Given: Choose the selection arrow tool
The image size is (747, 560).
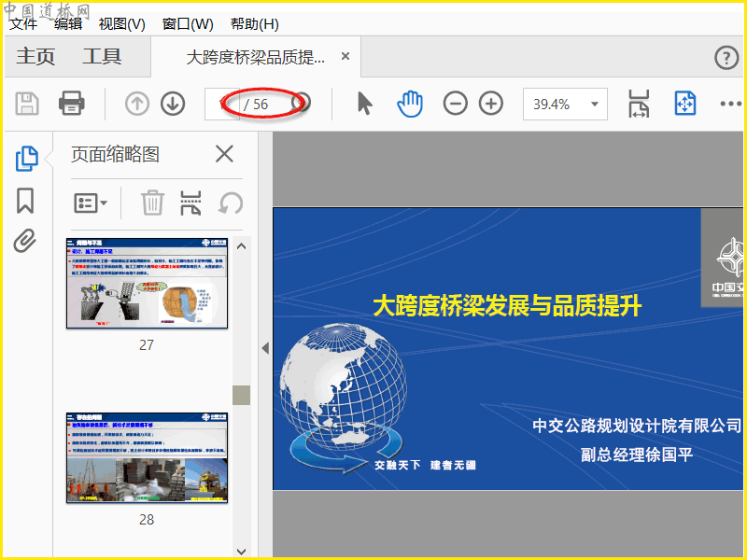Looking at the screenshot, I should tap(365, 104).
